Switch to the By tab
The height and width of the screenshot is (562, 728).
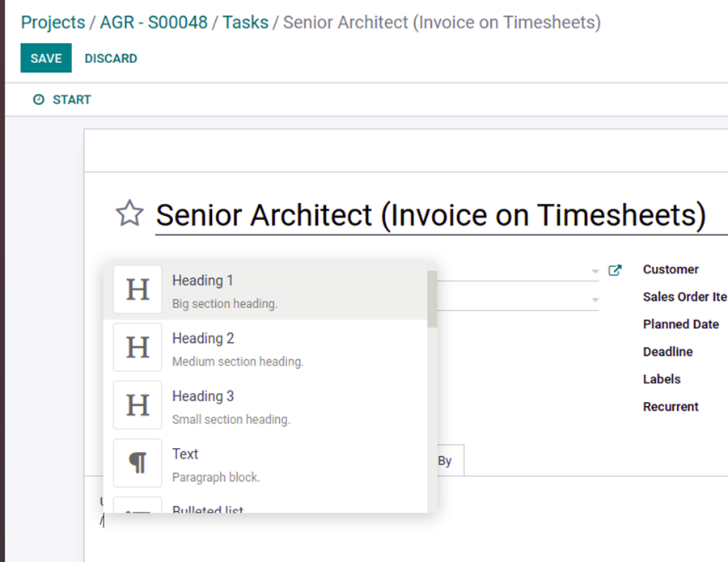(x=443, y=460)
